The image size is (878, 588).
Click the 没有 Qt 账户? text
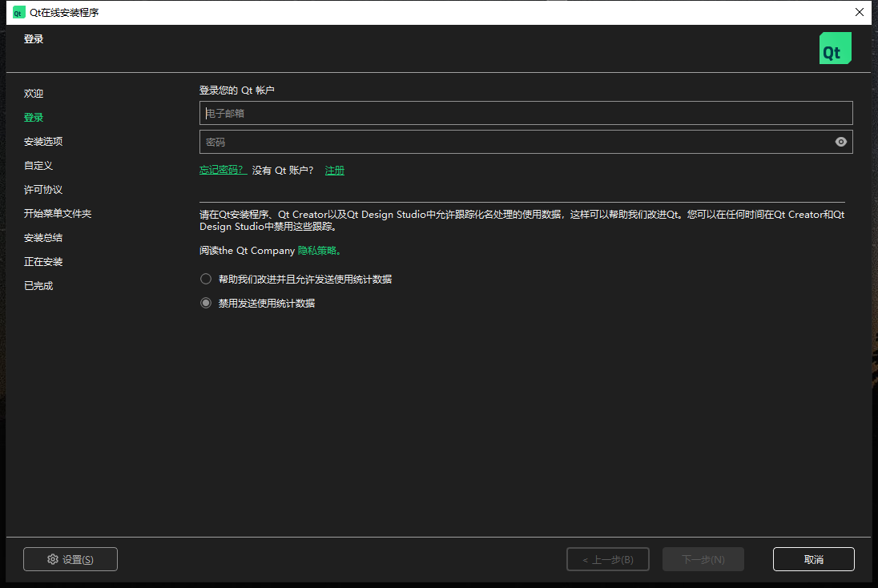pyautogui.click(x=283, y=171)
